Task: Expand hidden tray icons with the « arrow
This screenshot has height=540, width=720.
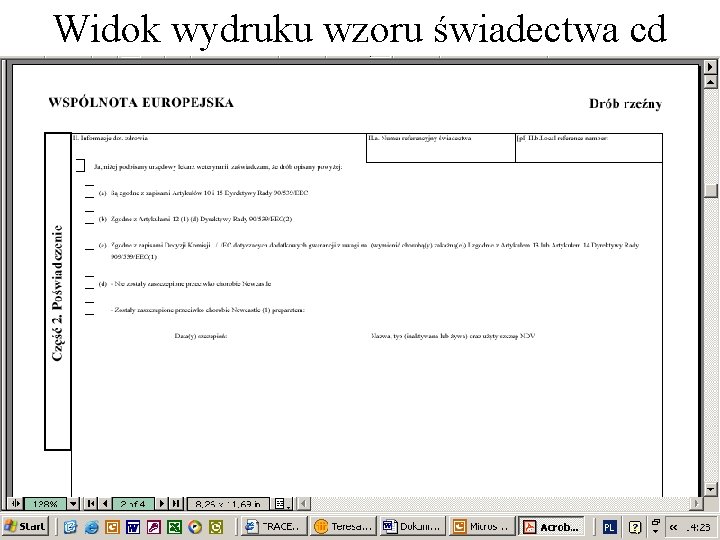Action: click(x=674, y=527)
